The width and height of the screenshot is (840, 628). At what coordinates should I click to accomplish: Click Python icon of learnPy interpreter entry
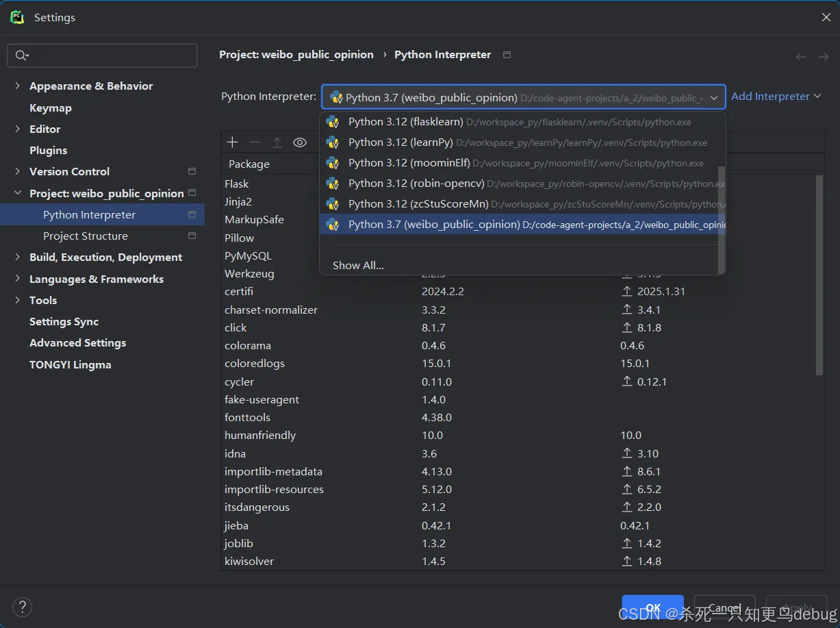(x=333, y=142)
